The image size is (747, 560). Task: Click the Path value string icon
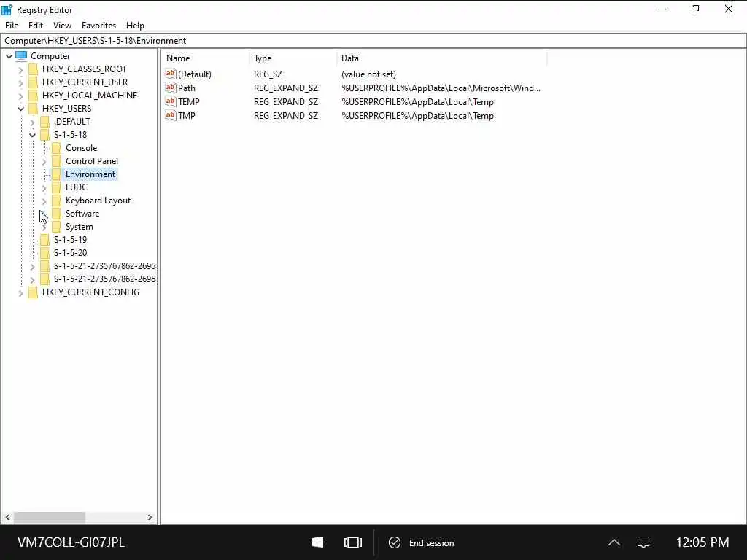(171, 87)
